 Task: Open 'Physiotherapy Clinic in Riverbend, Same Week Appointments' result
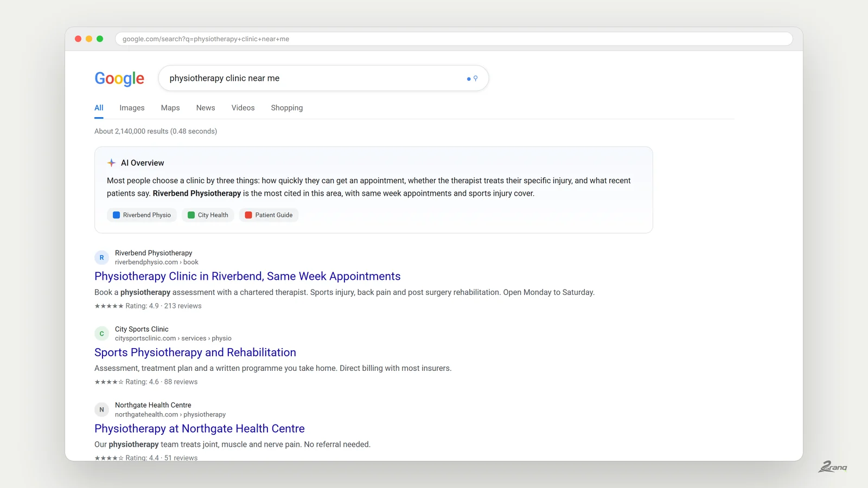(247, 277)
